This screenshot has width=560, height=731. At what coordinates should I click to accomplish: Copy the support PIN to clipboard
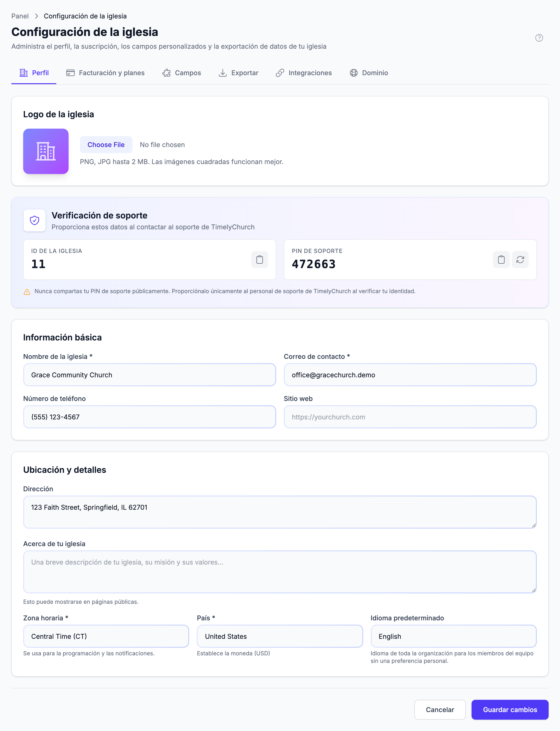click(501, 260)
